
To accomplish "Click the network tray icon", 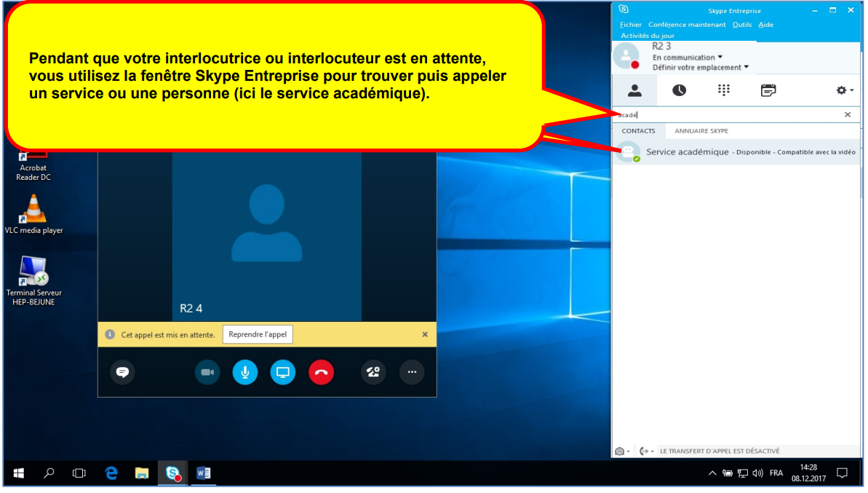I will pos(743,473).
